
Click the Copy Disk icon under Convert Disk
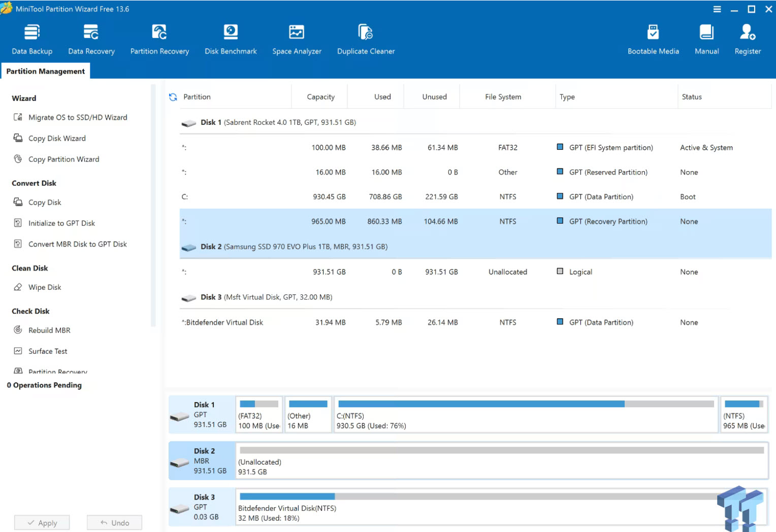(18, 202)
